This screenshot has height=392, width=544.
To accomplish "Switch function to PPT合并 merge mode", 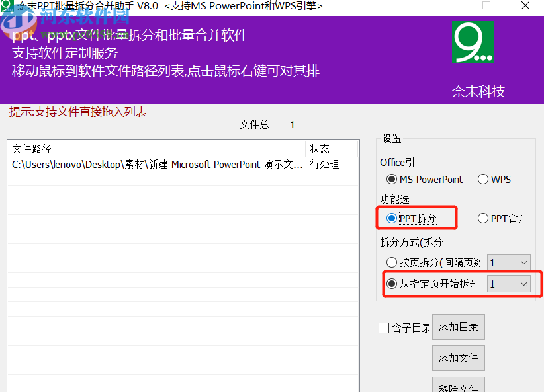I will (x=483, y=217).
